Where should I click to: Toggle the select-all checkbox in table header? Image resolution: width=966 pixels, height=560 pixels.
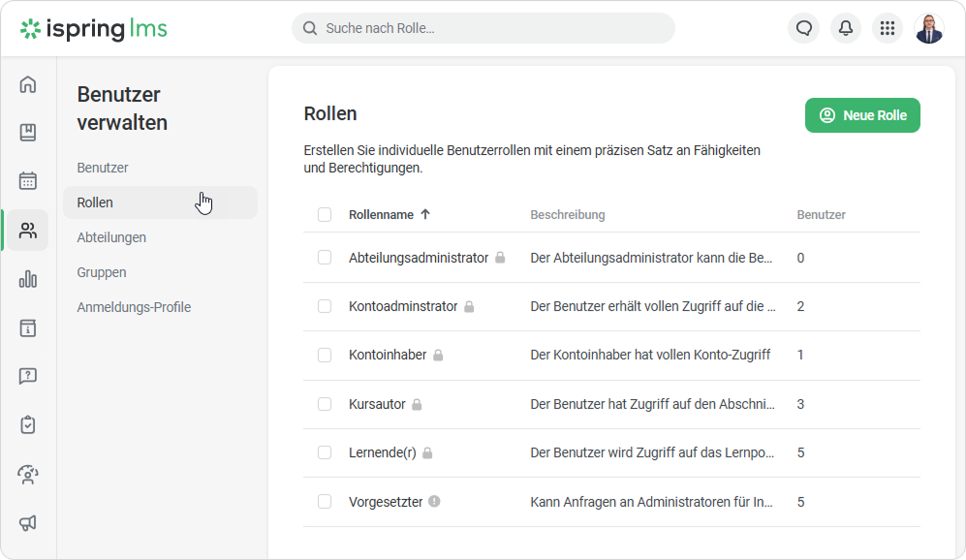pos(325,215)
